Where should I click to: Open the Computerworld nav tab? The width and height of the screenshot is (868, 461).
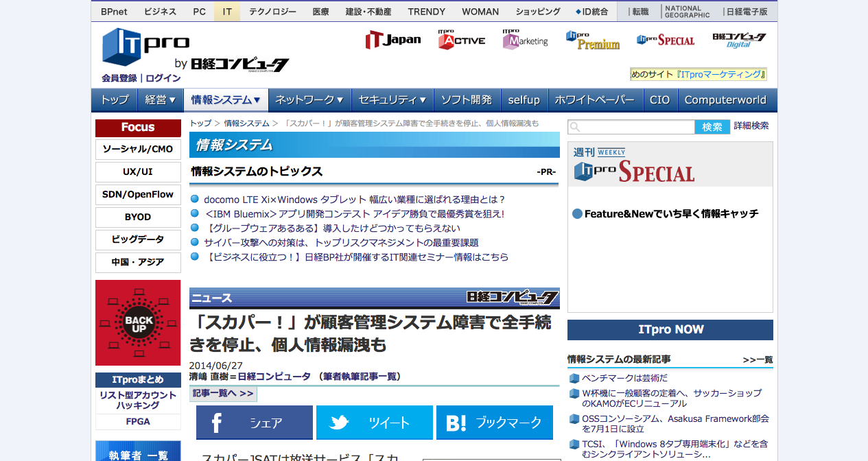[725, 100]
